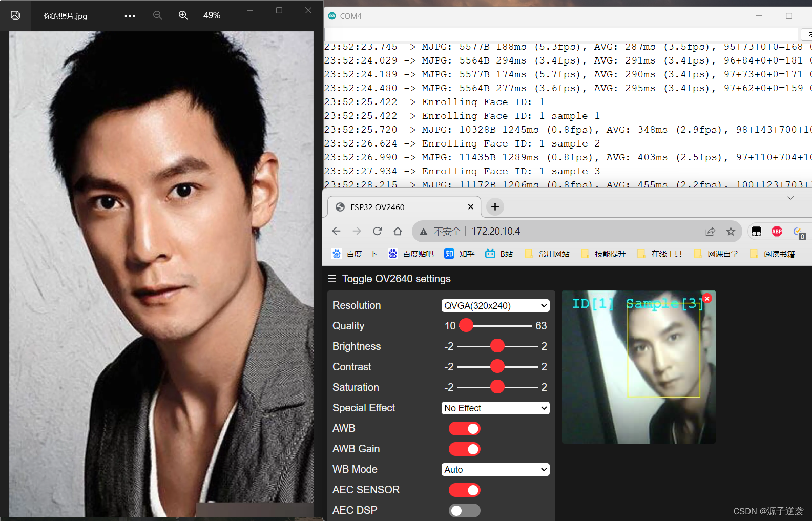Screen dimensions: 812x521
Task: Close the camera stream with red X
Action: click(x=707, y=298)
